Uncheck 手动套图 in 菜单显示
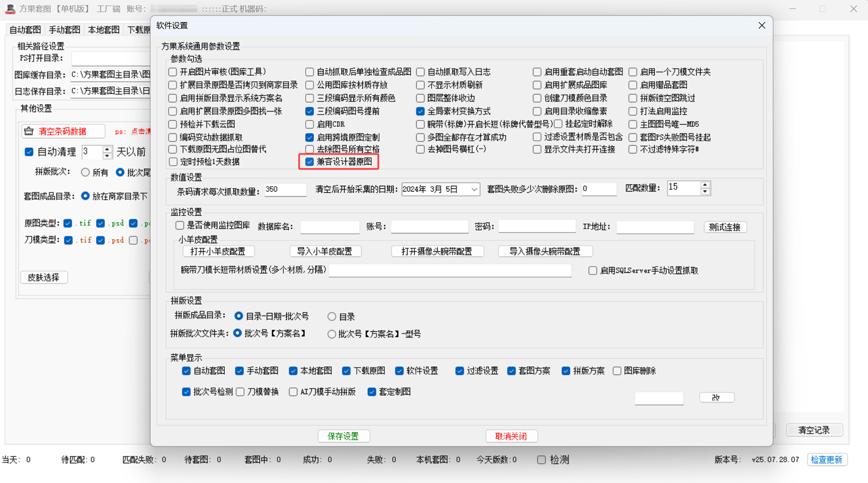The height and width of the screenshot is (483, 868). click(x=239, y=371)
